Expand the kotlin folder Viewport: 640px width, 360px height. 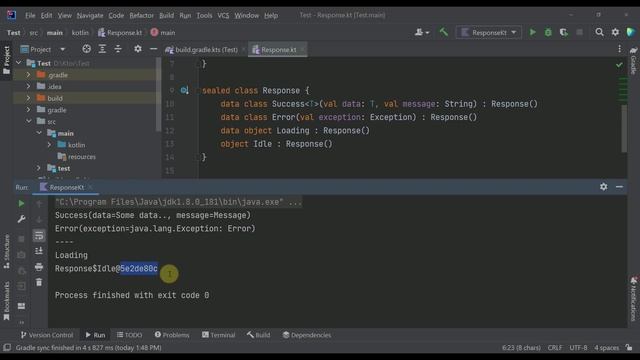[49, 145]
